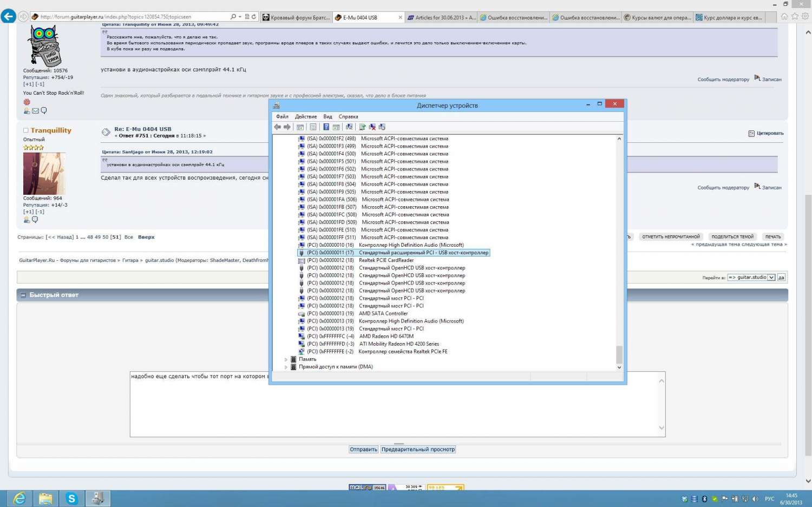Click the Предварительный просмотр button
This screenshot has width=812, height=507.
click(418, 450)
